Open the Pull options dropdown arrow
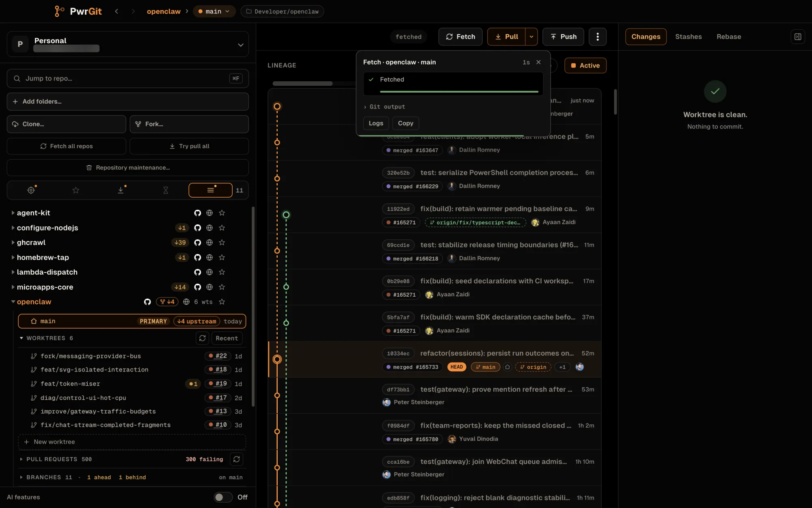This screenshot has height=508, width=812. click(531, 37)
